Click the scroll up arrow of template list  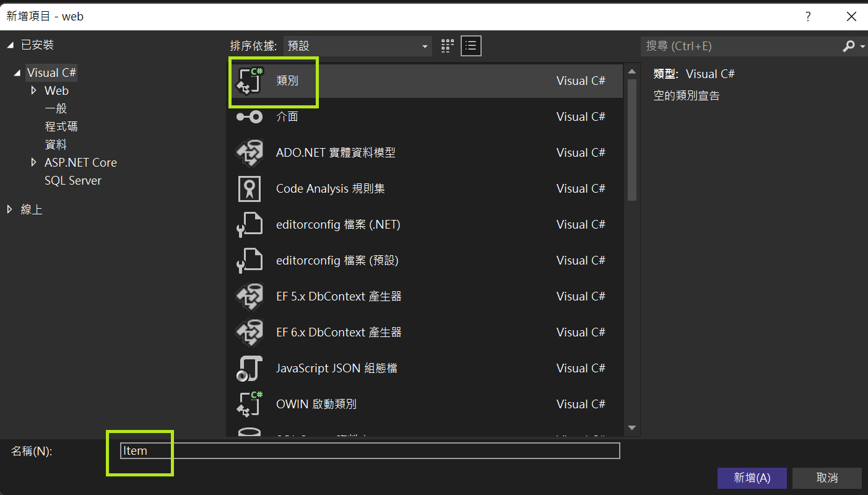(x=631, y=71)
